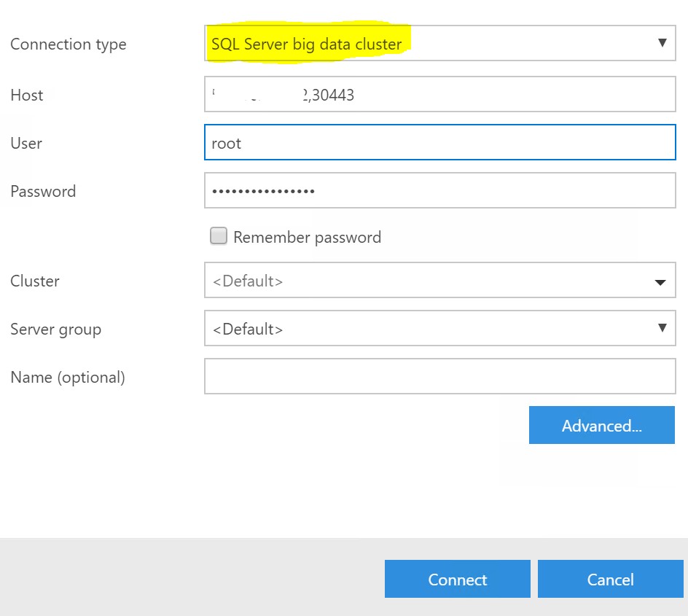The image size is (688, 616).
Task: Open the Server group dropdown arrow
Action: click(x=662, y=328)
